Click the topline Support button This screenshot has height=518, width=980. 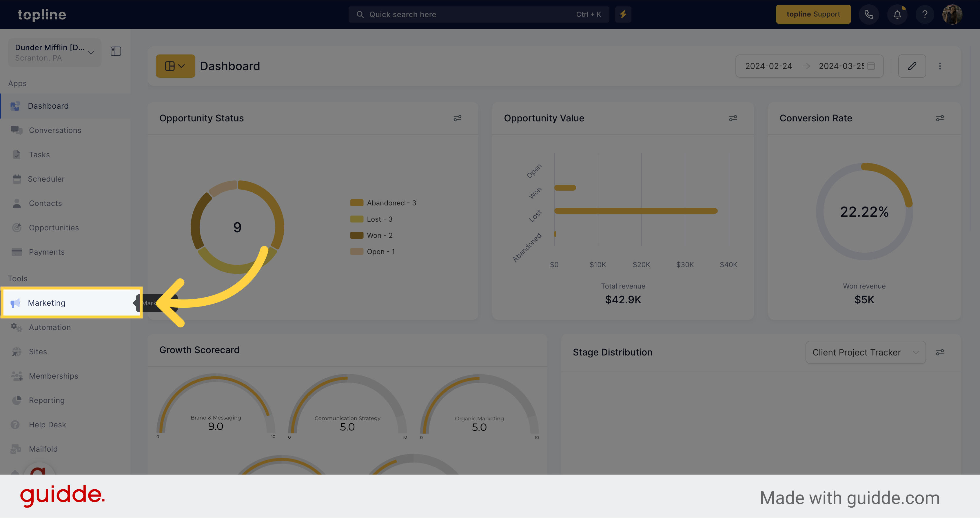(813, 14)
